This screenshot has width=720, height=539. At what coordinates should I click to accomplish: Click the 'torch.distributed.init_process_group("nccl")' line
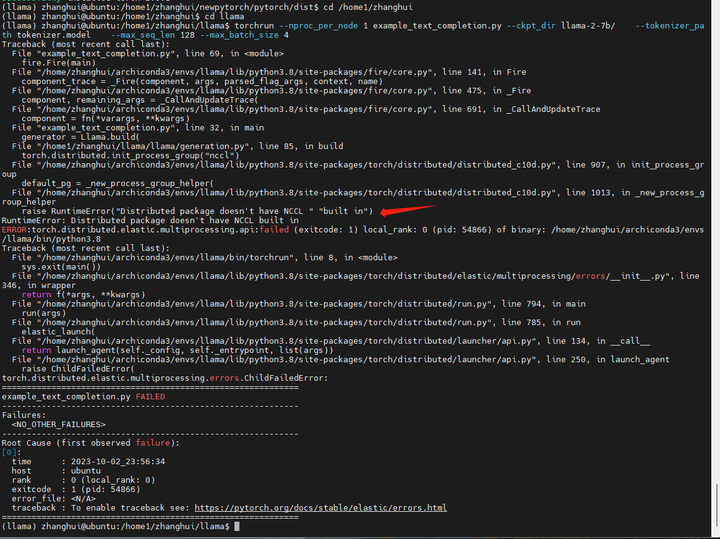(x=130, y=156)
